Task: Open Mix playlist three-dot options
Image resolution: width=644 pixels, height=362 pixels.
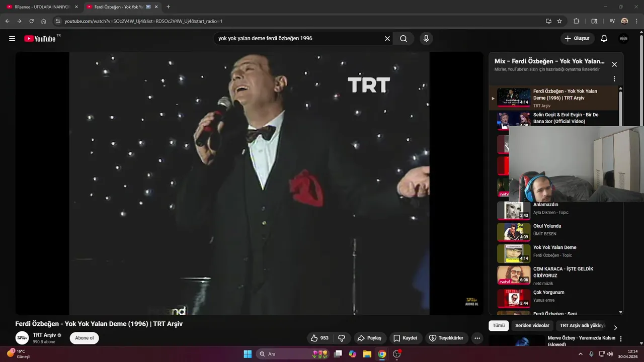Action: (x=614, y=79)
